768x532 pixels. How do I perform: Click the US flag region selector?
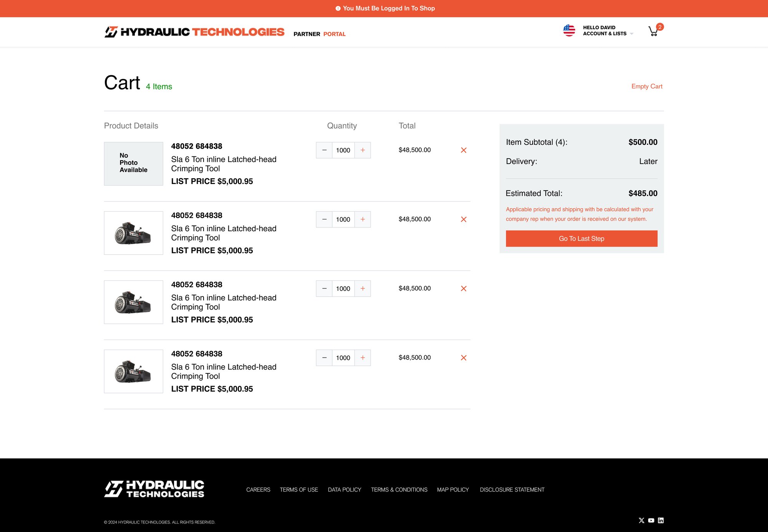569,30
